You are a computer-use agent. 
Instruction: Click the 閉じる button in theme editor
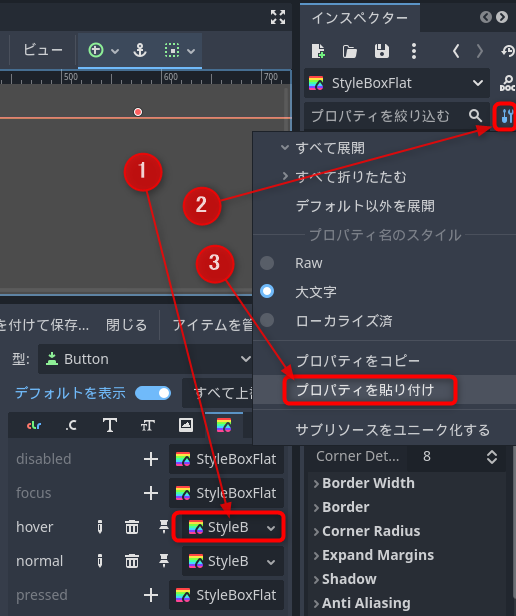pyautogui.click(x=126, y=325)
